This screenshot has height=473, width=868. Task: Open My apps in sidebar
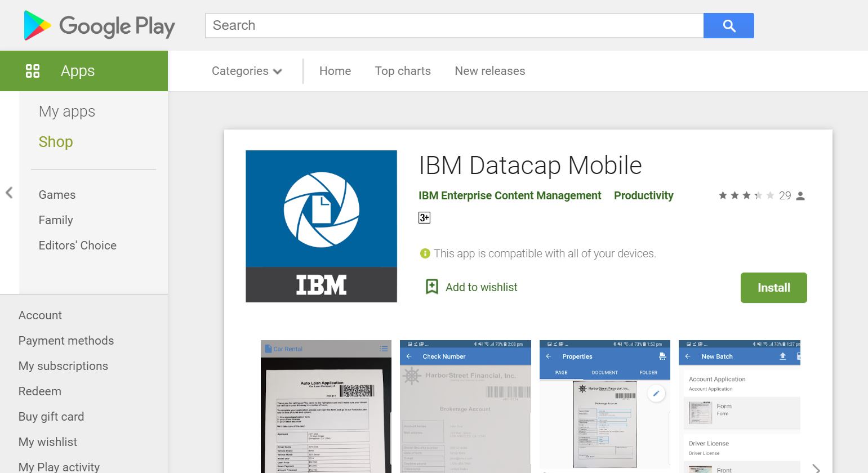click(67, 111)
